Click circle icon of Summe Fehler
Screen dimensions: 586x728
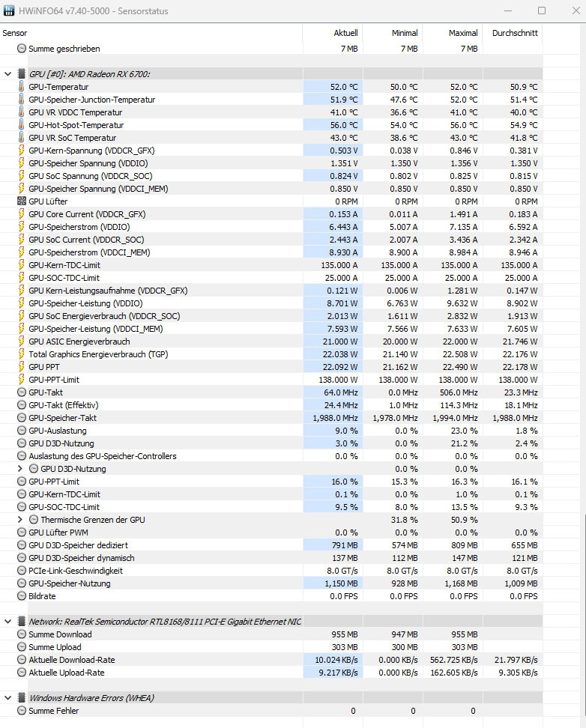coord(22,710)
